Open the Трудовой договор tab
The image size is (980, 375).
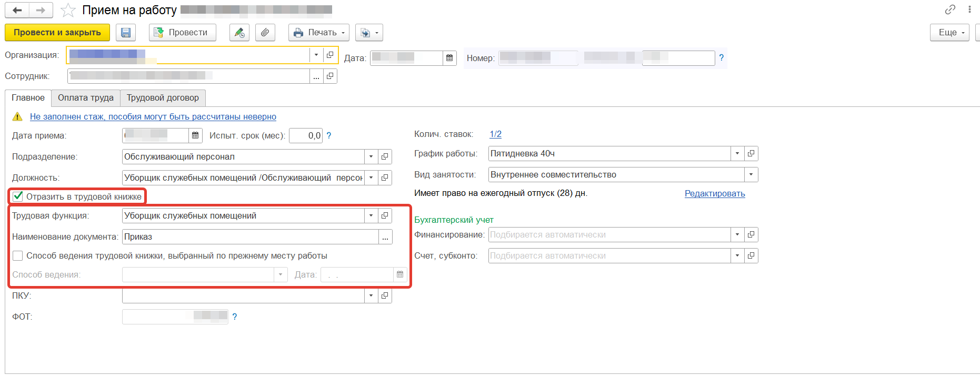tap(163, 98)
